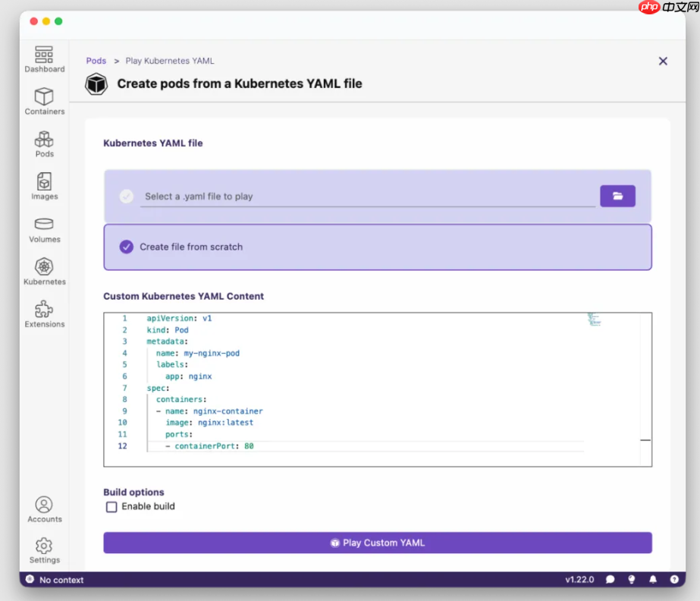Screen dimensions: 700x601
Task: Open Accounts from the sidebar
Action: pos(44,508)
